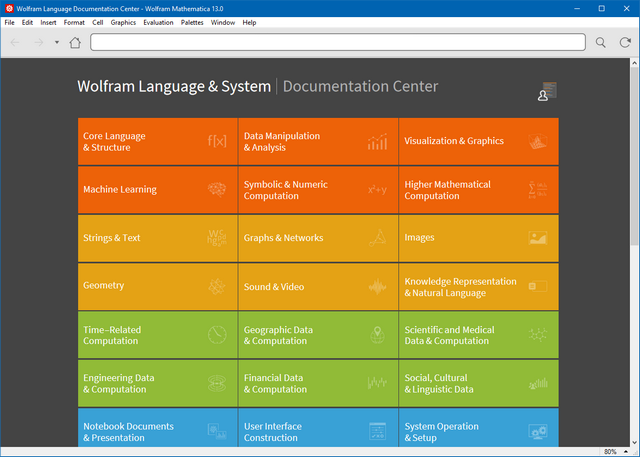
Task: Click the Geographic Data map pin icon
Action: [377, 334]
